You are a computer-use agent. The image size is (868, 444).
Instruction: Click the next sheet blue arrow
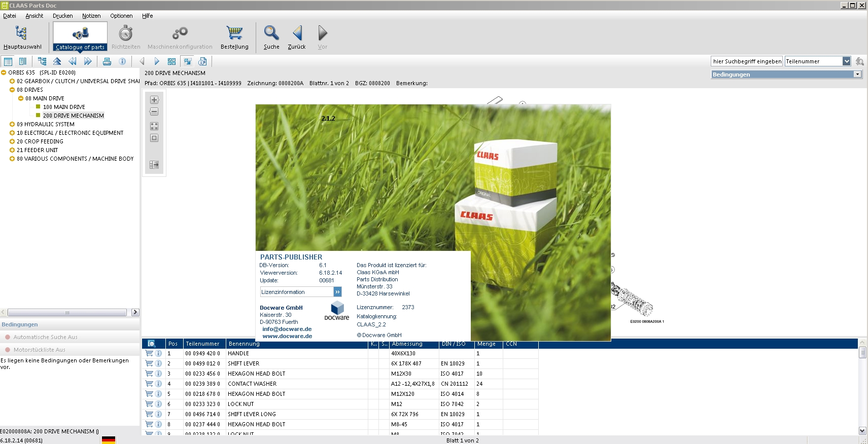coord(157,61)
